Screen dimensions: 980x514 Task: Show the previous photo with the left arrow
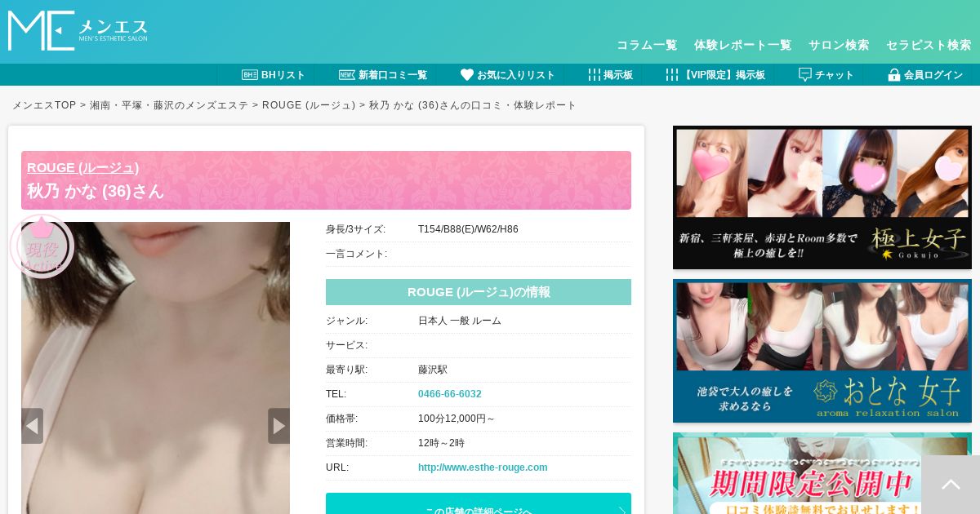(x=32, y=426)
